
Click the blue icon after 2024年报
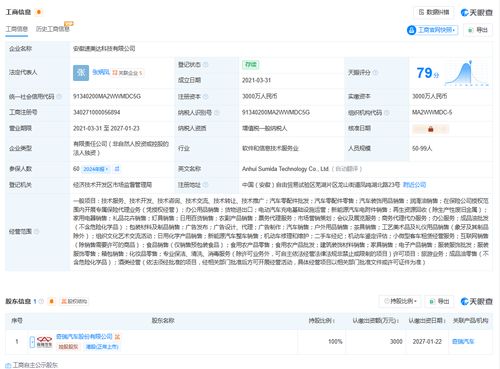click(117, 169)
